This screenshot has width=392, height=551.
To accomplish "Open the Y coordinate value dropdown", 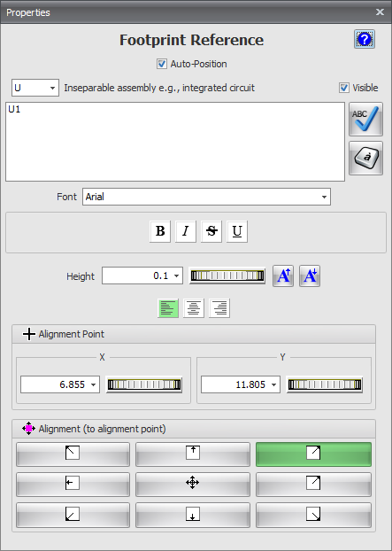I will (273, 384).
